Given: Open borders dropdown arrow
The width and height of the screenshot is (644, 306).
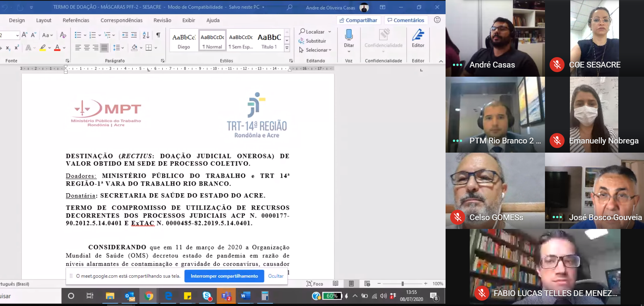Looking at the screenshot, I should tap(156, 48).
